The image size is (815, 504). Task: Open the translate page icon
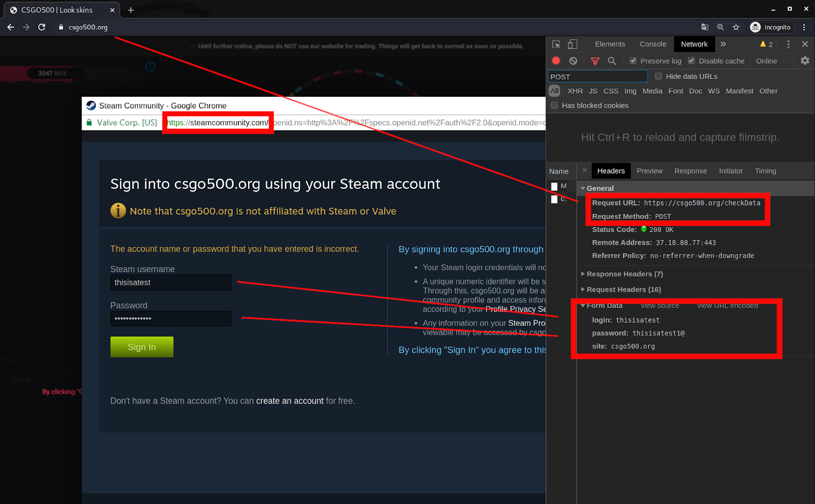705,27
